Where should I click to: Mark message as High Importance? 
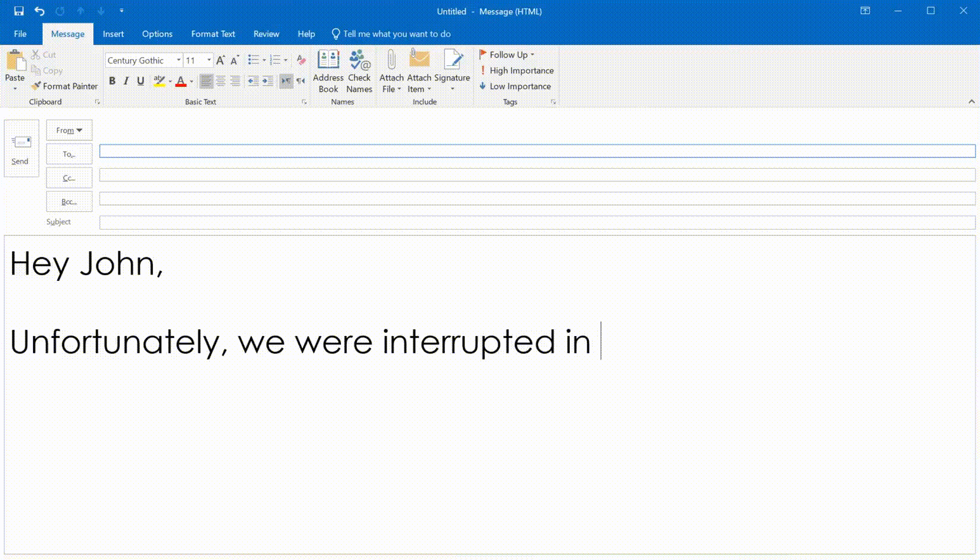coord(516,70)
